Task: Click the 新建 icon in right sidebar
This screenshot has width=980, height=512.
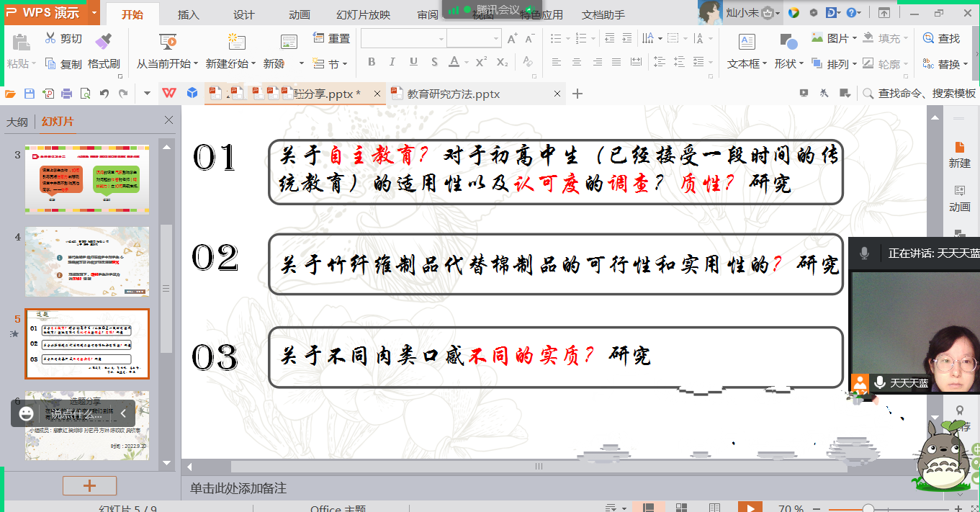Action: point(959,154)
